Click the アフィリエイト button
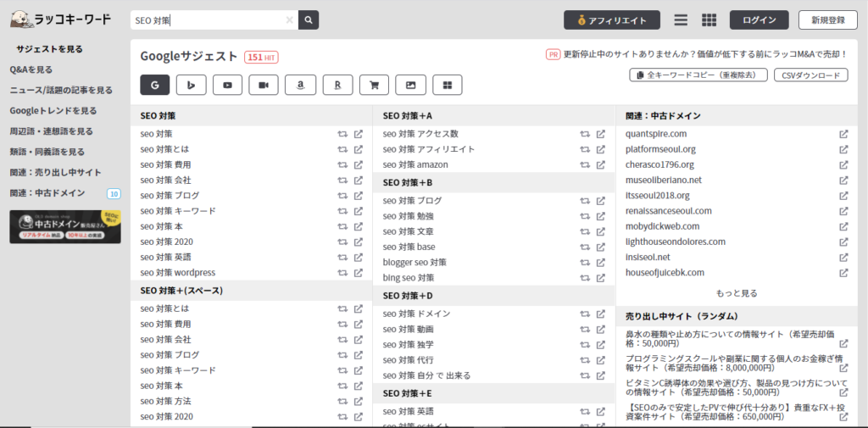 tap(612, 20)
